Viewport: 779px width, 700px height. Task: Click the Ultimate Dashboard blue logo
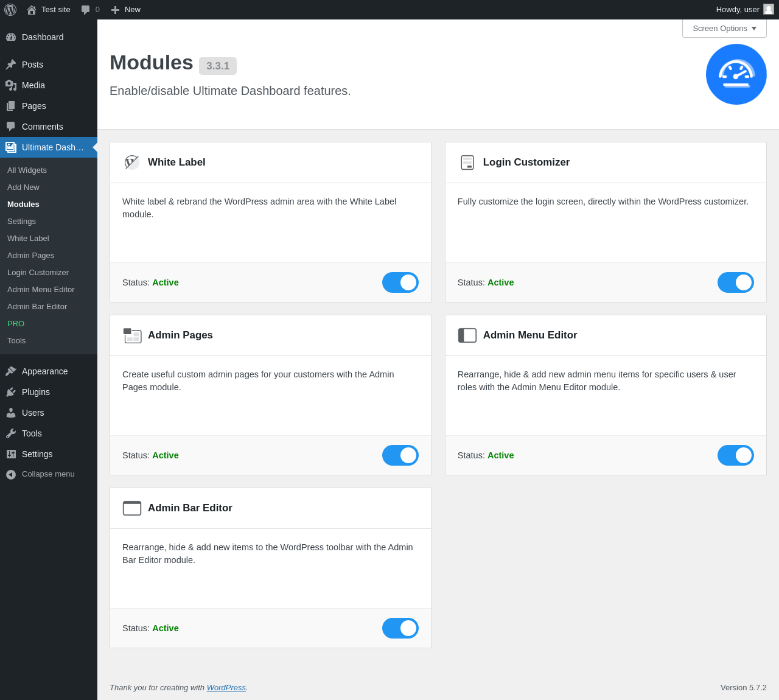(x=736, y=74)
